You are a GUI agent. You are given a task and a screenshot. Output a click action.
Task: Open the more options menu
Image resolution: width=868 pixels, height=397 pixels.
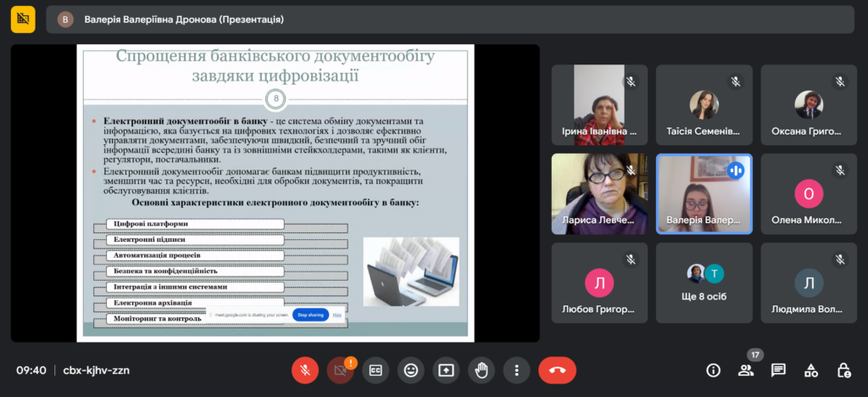(516, 370)
